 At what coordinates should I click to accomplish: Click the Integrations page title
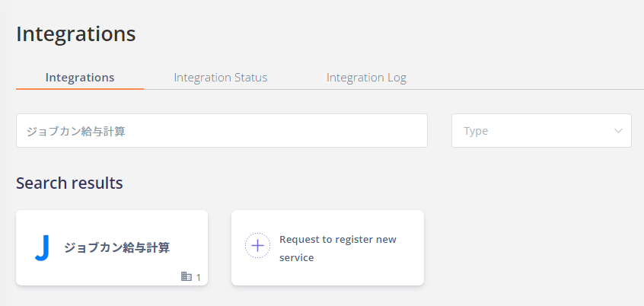(76, 34)
